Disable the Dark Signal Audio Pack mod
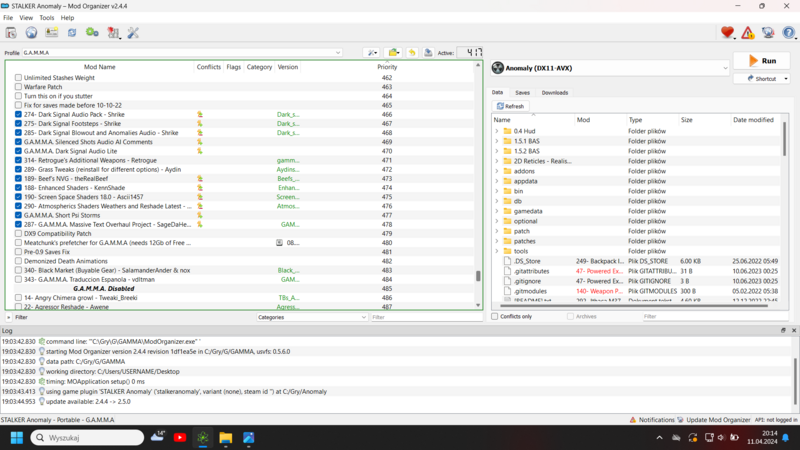800x450 pixels. pyautogui.click(x=18, y=115)
